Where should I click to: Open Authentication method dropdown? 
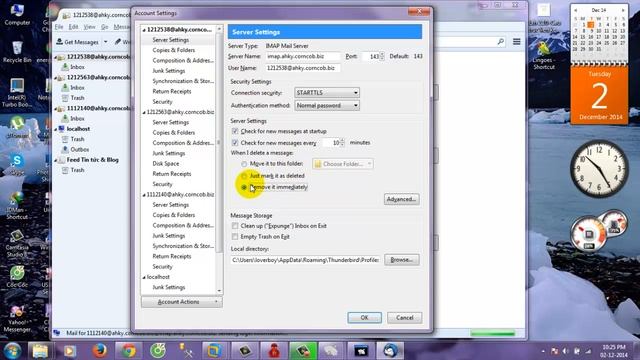pos(327,105)
